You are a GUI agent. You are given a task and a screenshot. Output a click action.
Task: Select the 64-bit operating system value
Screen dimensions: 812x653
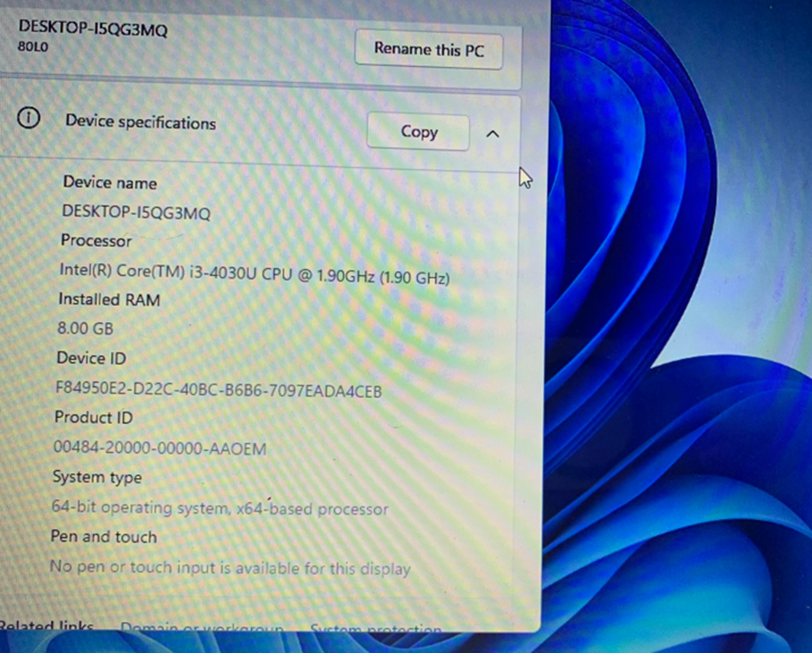[x=220, y=508]
